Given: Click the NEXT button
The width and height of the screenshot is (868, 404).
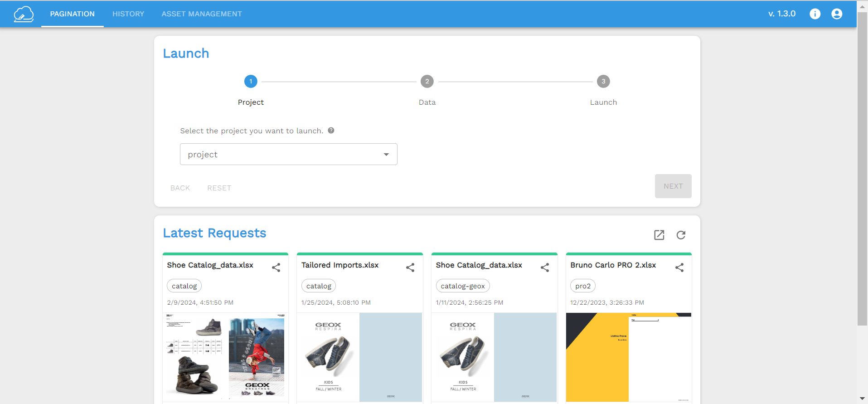Looking at the screenshot, I should coord(673,186).
